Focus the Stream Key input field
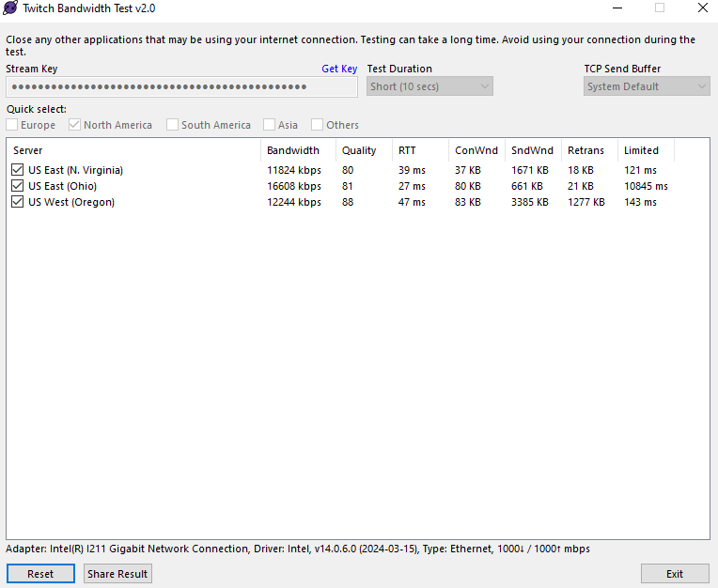 pyautogui.click(x=181, y=86)
